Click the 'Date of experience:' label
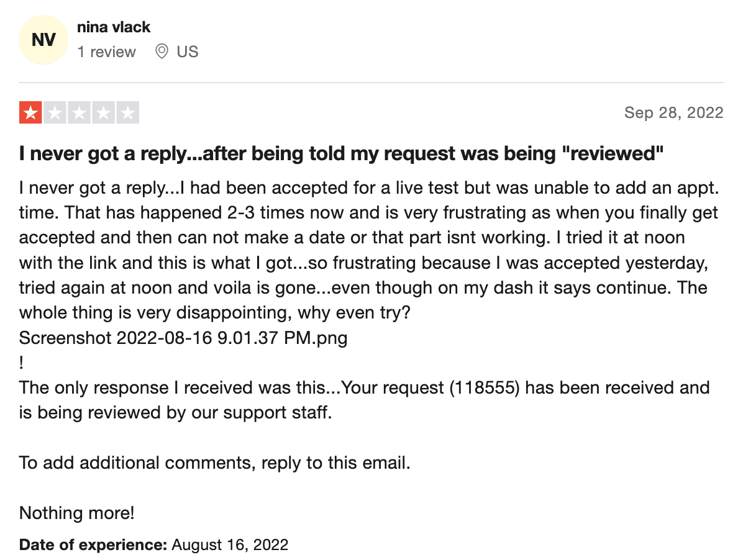The image size is (743, 560). pyautogui.click(x=93, y=545)
